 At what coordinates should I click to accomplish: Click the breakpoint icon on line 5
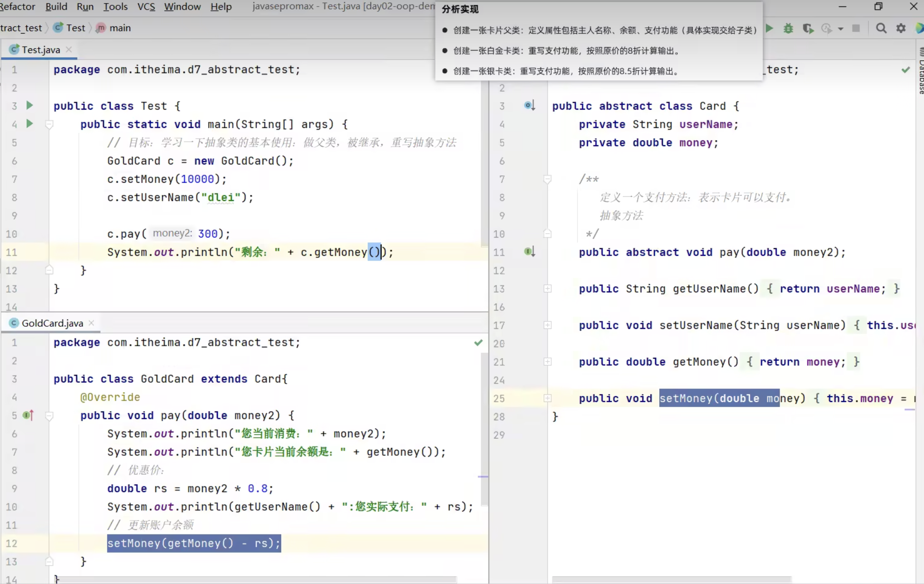click(26, 415)
